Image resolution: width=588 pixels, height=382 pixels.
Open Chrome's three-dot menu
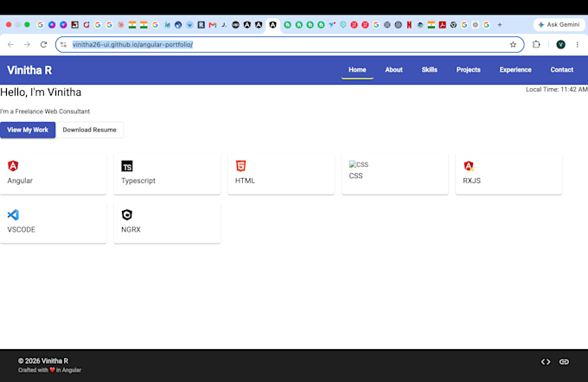click(x=578, y=45)
